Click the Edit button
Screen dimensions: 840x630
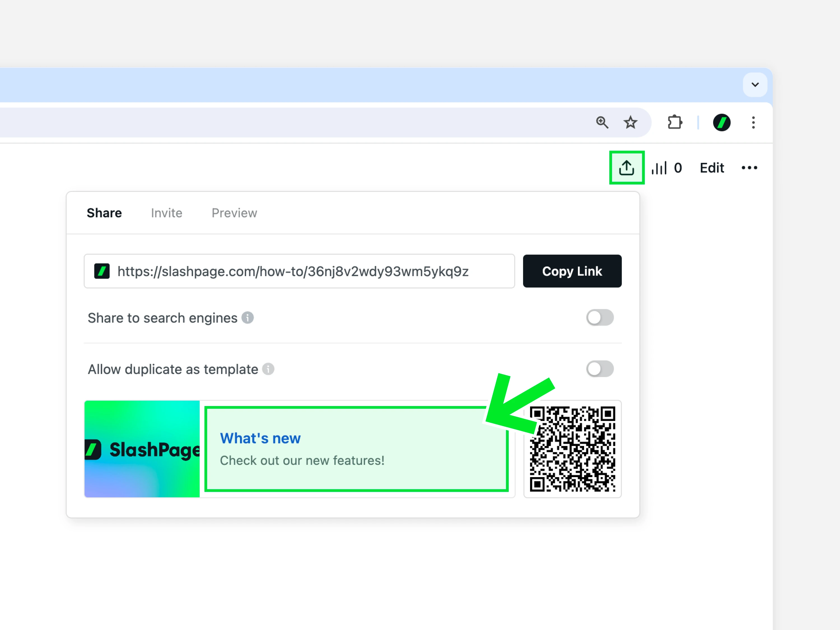[x=712, y=167]
